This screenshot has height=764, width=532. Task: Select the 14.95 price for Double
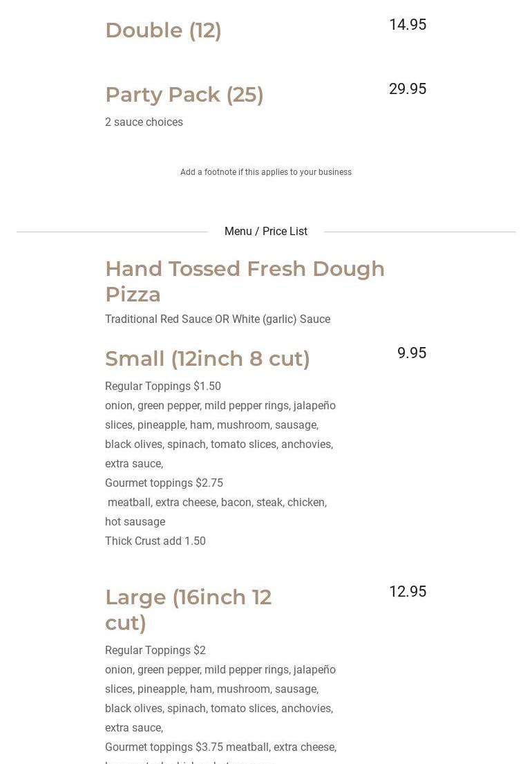coord(408,25)
